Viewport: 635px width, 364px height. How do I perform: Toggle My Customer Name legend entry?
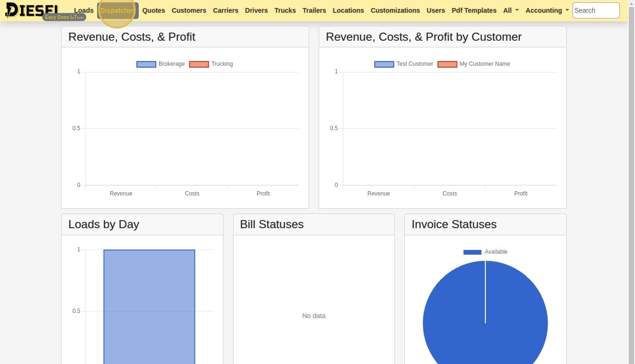point(474,64)
